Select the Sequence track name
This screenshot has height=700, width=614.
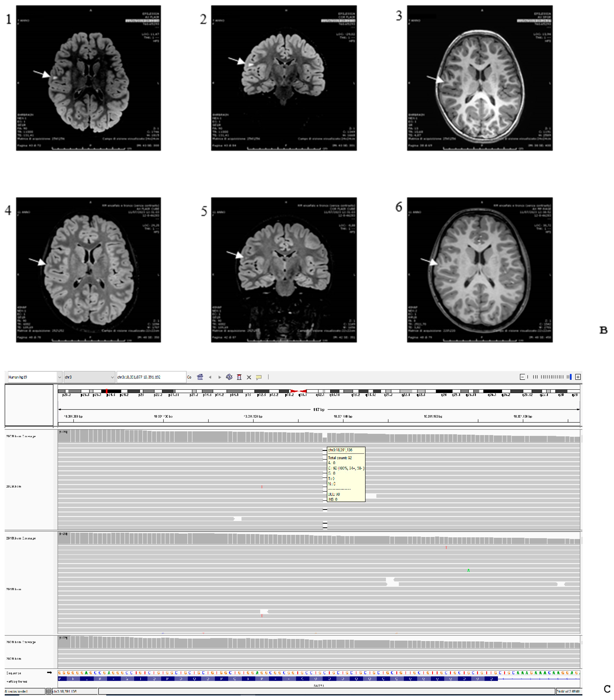coord(14,673)
